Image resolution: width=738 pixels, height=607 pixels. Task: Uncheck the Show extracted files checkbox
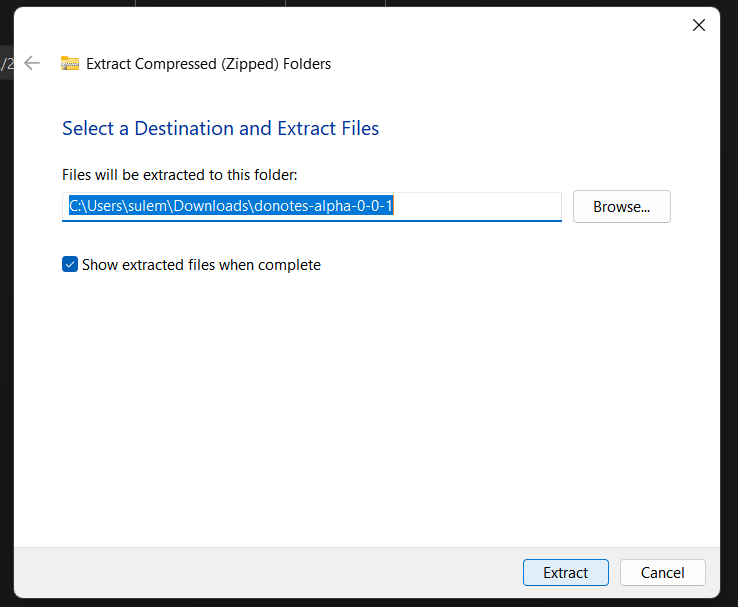70,265
